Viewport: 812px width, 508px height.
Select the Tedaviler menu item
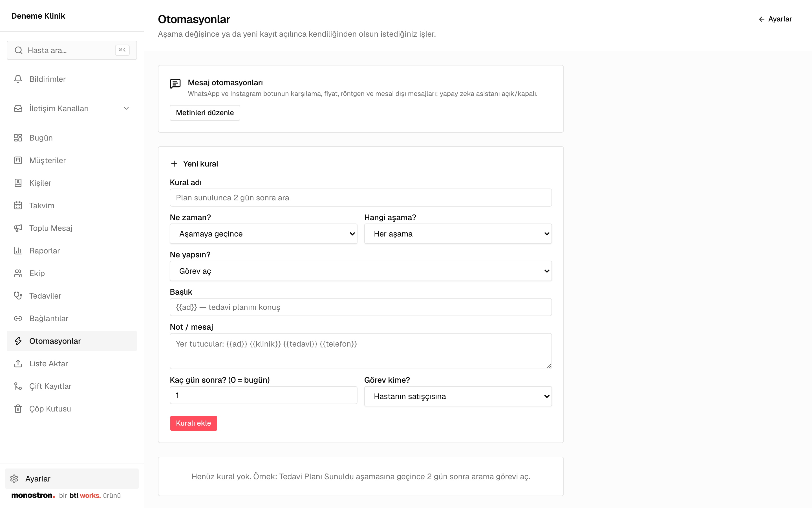[x=72, y=296]
